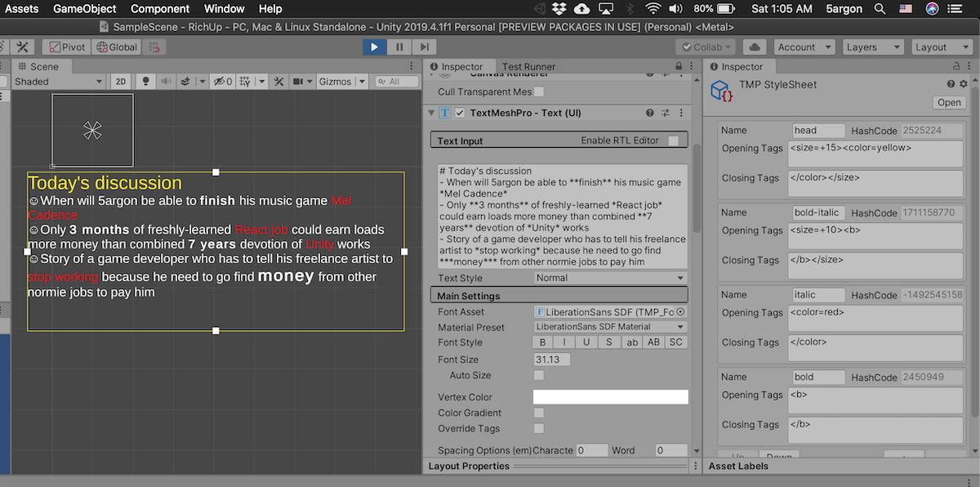Toggle Bold font style button
This screenshot has height=487, width=980.
pyautogui.click(x=542, y=342)
